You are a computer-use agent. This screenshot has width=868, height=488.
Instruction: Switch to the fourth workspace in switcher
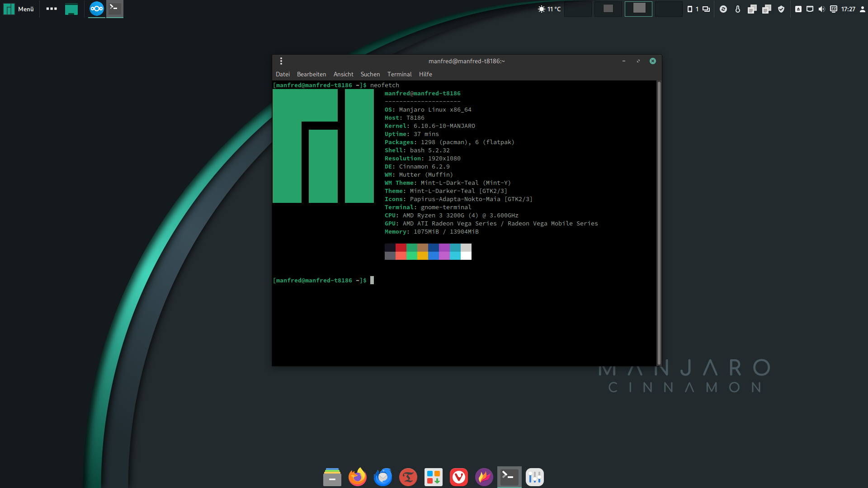coord(669,9)
